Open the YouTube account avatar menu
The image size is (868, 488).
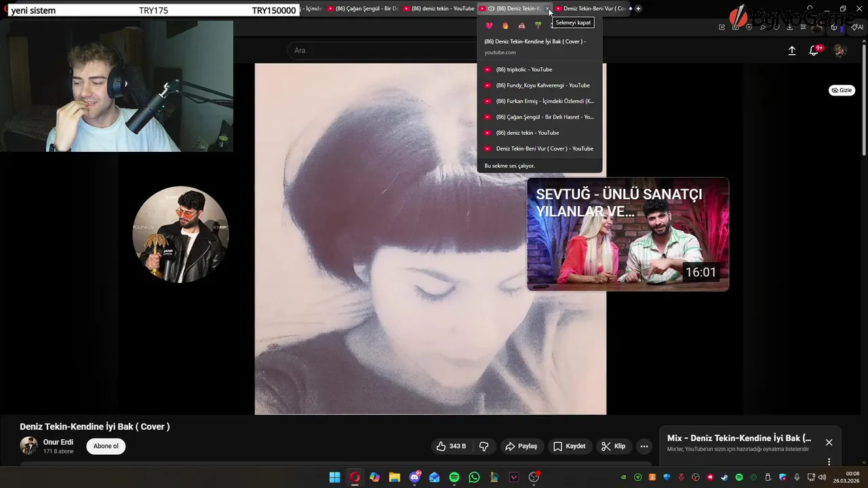click(840, 51)
